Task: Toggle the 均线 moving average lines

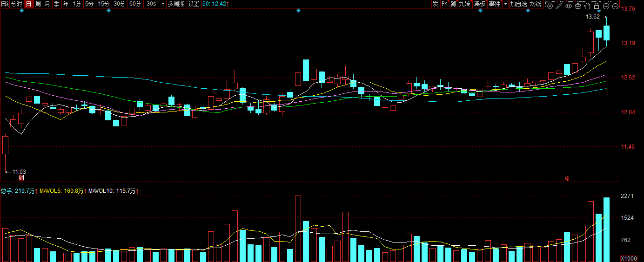Action: [x=536, y=4]
